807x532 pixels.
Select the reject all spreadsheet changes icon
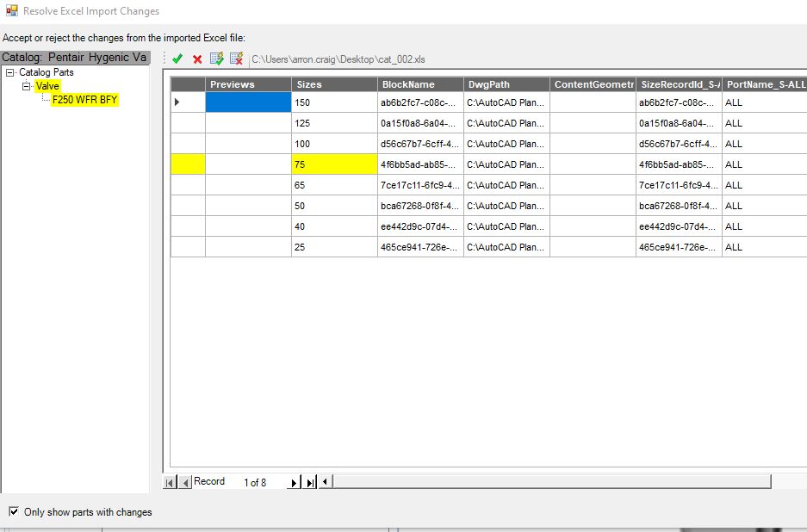pyautogui.click(x=236, y=58)
